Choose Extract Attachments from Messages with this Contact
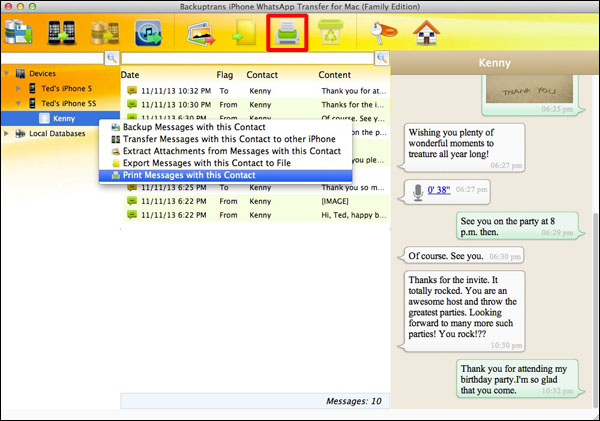The image size is (600, 421). pos(225,151)
